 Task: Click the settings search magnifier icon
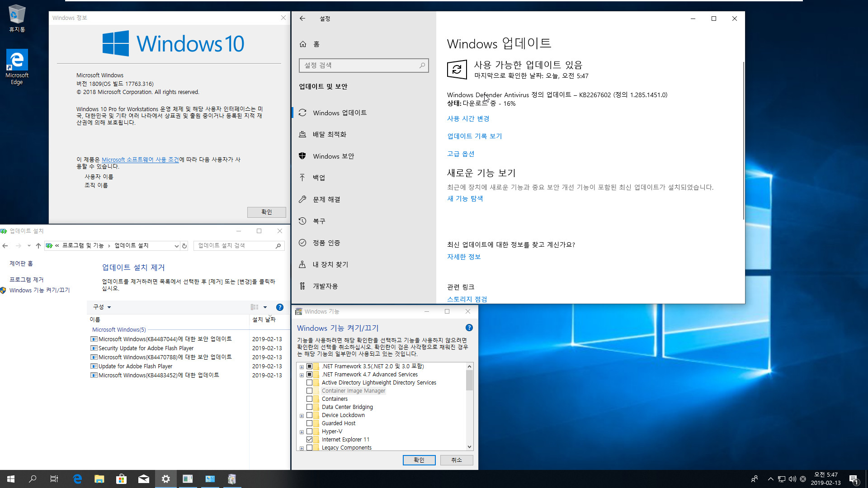(422, 66)
